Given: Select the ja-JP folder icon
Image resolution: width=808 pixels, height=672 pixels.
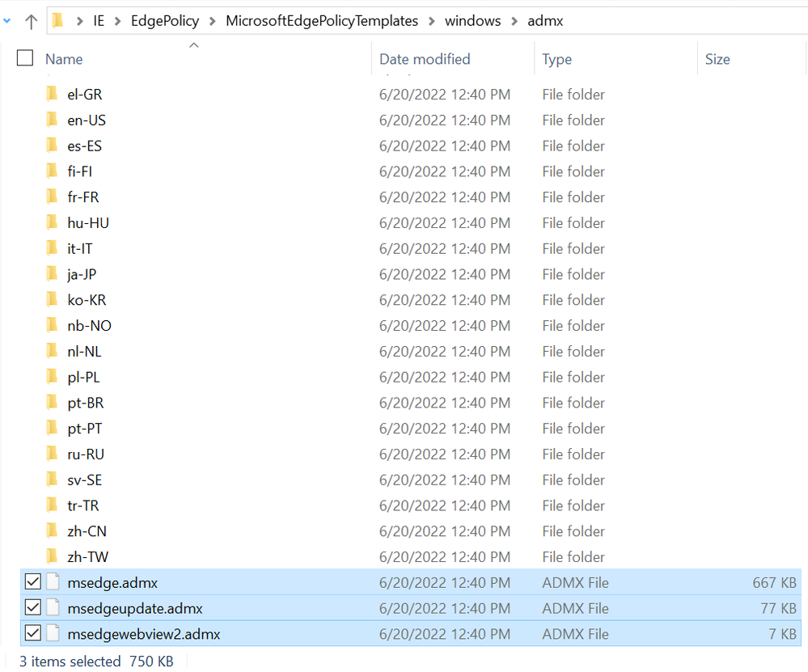Looking at the screenshot, I should tap(52, 273).
